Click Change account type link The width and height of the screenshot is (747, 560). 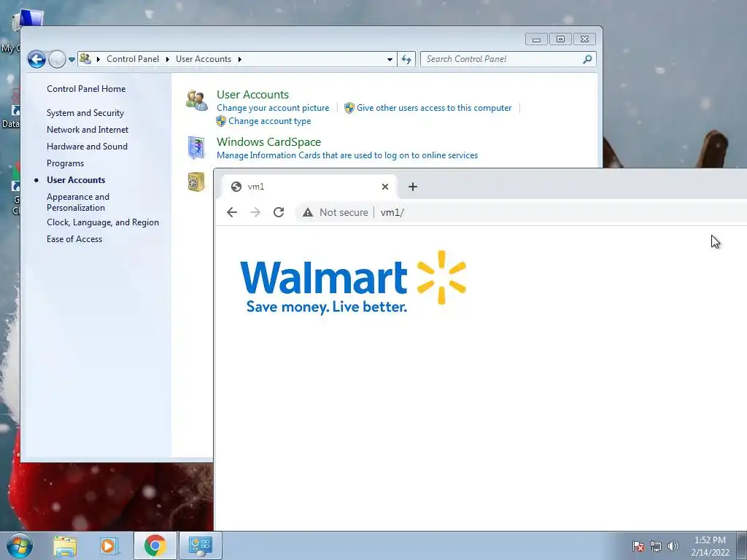pyautogui.click(x=270, y=121)
